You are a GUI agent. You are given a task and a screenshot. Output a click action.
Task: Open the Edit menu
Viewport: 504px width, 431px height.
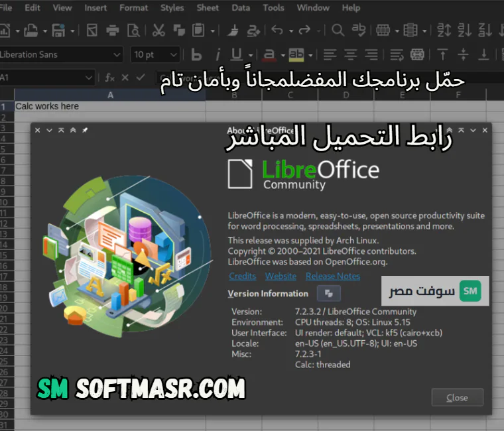(x=32, y=8)
